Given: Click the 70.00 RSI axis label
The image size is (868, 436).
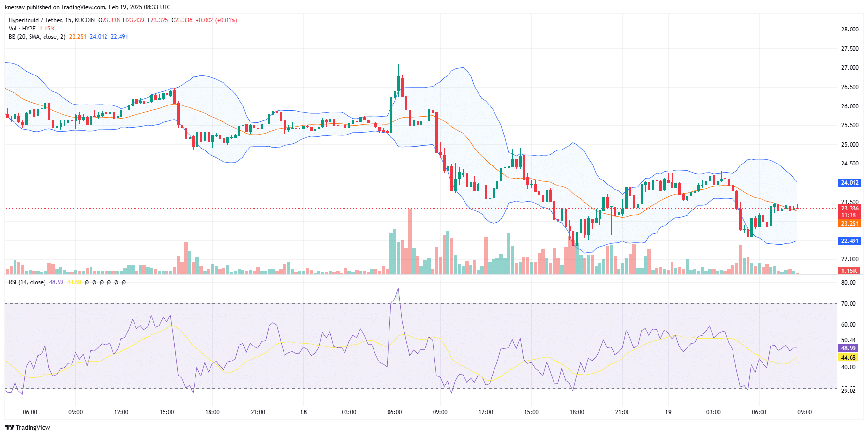Looking at the screenshot, I should tap(848, 304).
